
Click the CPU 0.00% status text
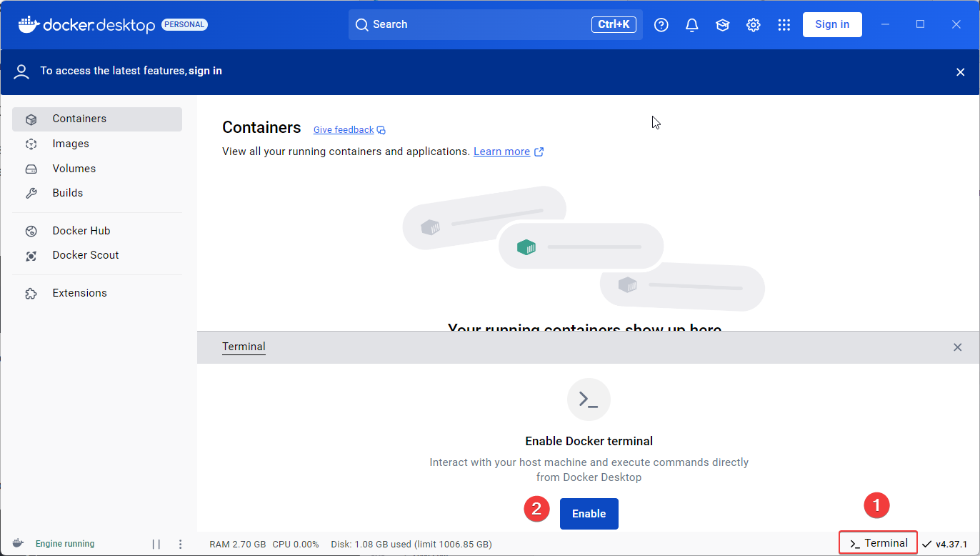point(296,544)
